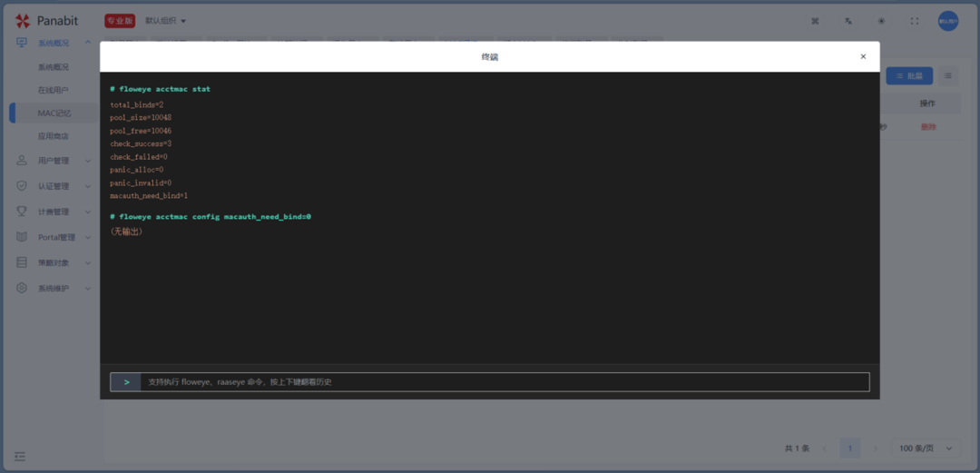980x473 pixels.
Task: Click the 用户管理 person icon
Action: pos(22,160)
